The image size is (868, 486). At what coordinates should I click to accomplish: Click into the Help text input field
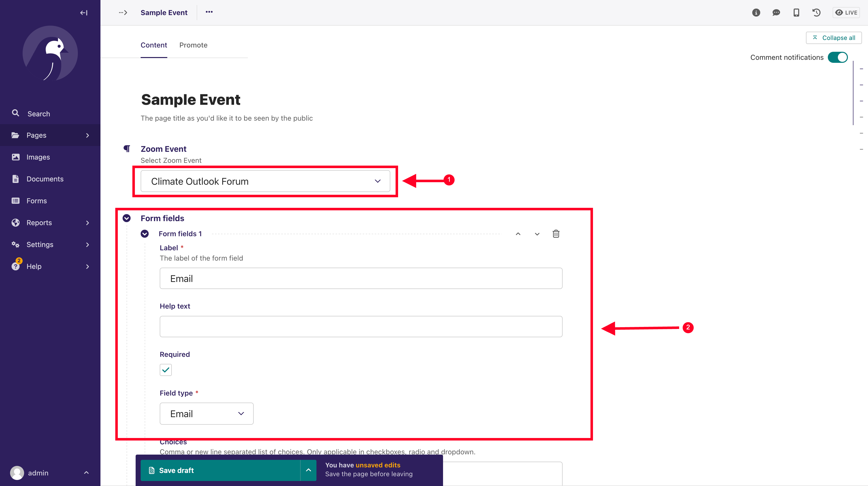pos(361,326)
